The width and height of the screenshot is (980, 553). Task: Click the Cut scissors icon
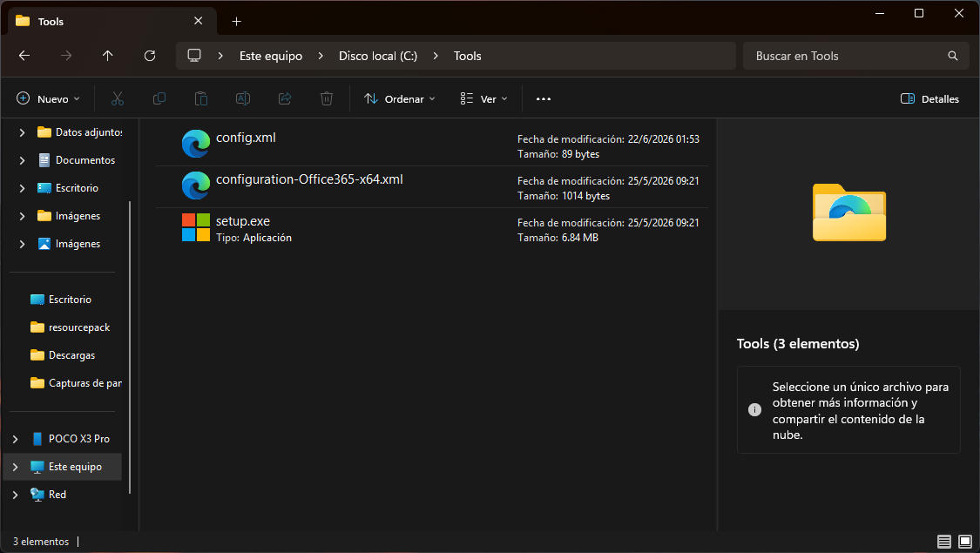[x=118, y=98]
